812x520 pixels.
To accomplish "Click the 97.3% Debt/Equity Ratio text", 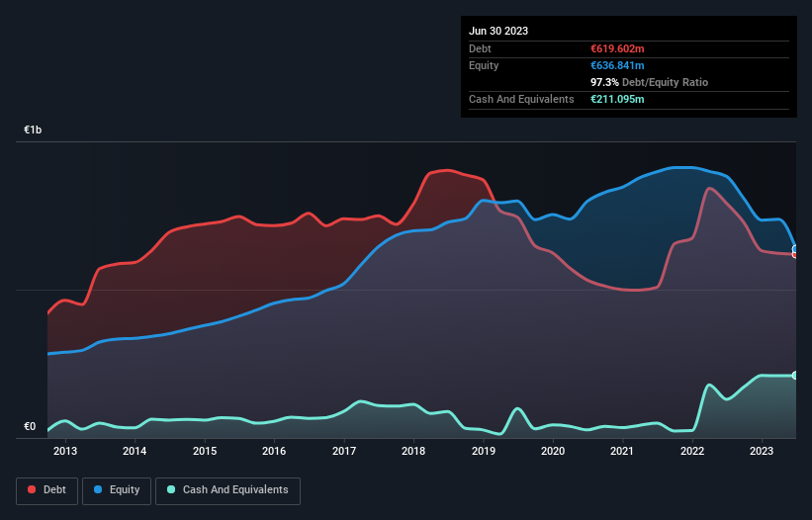I will 650,82.
